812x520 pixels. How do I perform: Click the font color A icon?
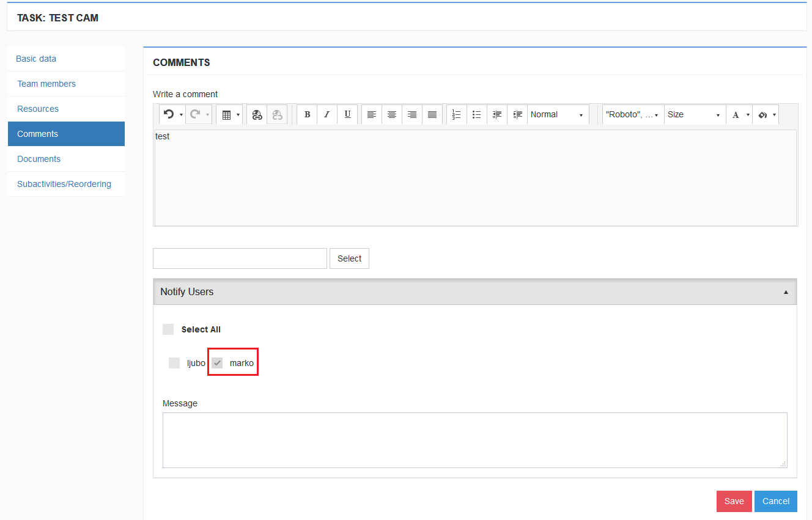pos(736,115)
